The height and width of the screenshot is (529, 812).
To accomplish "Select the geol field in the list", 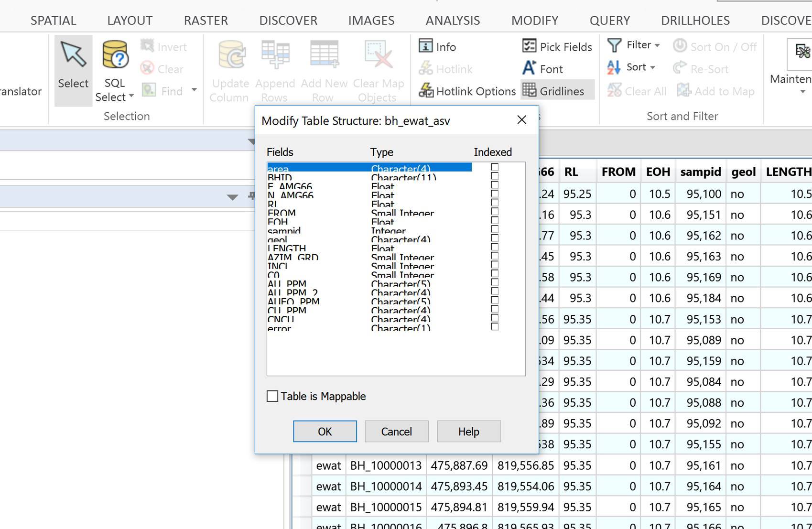I will coord(369,239).
